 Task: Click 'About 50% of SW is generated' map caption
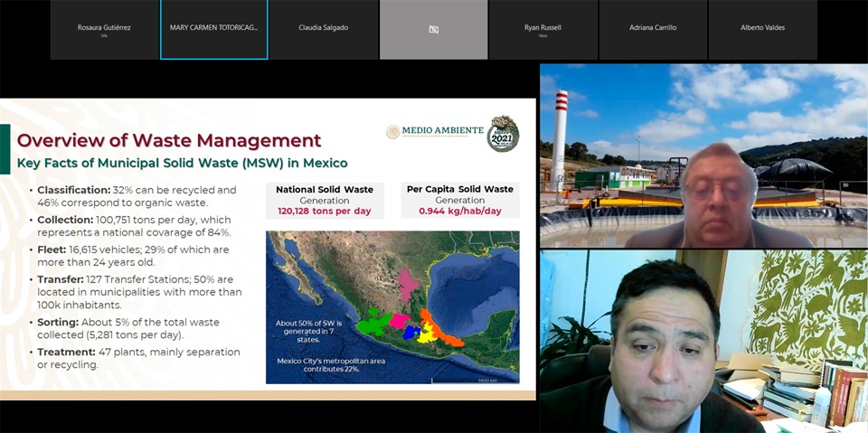point(309,331)
